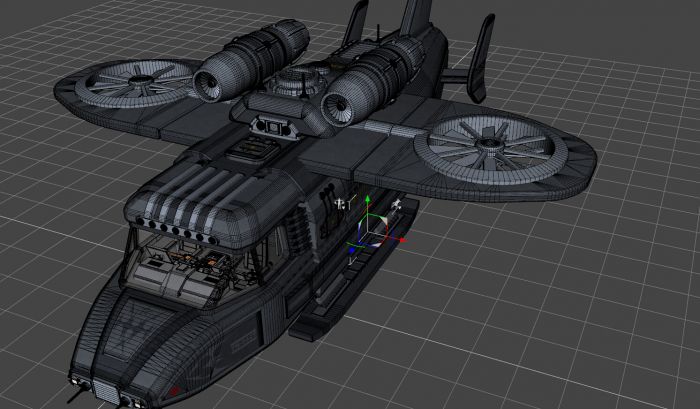Select the aircraft's nose section
The height and width of the screenshot is (409, 700).
(x=130, y=350)
